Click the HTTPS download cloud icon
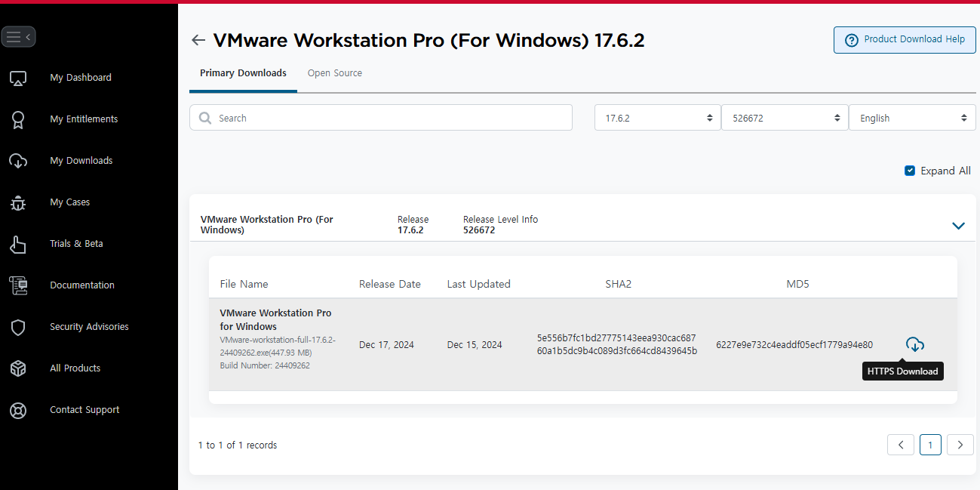980x490 pixels. pyautogui.click(x=915, y=345)
